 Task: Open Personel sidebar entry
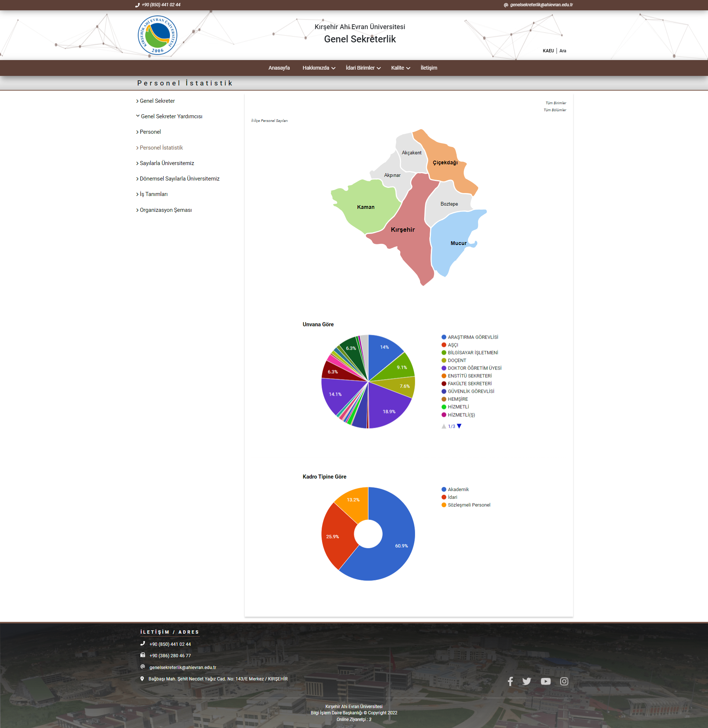(x=149, y=132)
